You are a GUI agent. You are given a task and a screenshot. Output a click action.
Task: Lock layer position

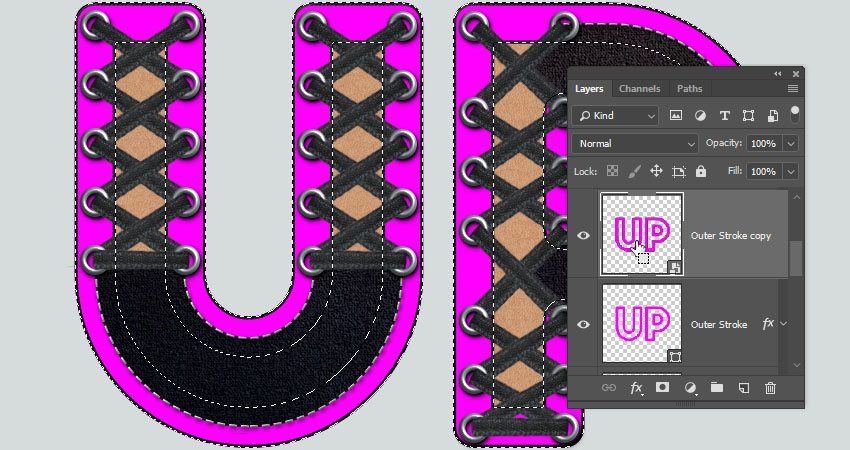pyautogui.click(x=656, y=171)
